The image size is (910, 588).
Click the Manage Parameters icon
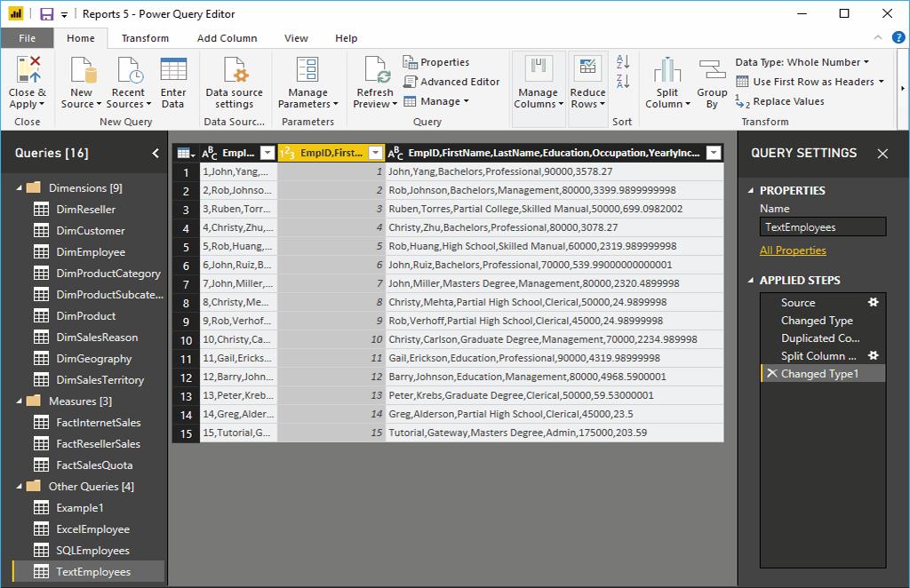(x=307, y=70)
